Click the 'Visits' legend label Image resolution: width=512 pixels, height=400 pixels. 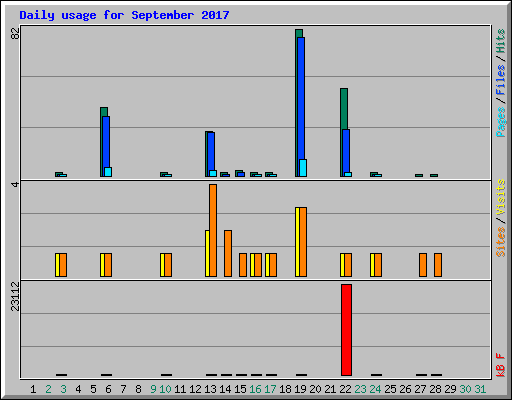(x=500, y=197)
